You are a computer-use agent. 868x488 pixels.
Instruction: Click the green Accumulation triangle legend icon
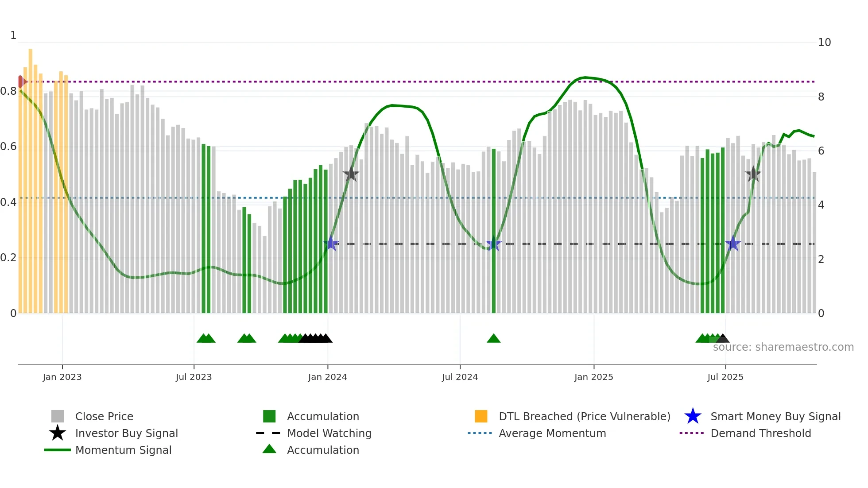(269, 449)
